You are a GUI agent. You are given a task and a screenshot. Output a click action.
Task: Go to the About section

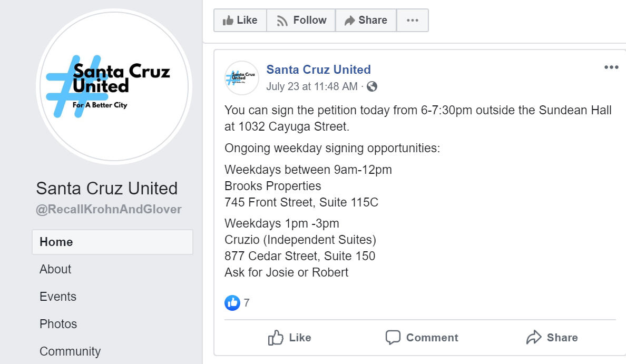click(x=55, y=269)
